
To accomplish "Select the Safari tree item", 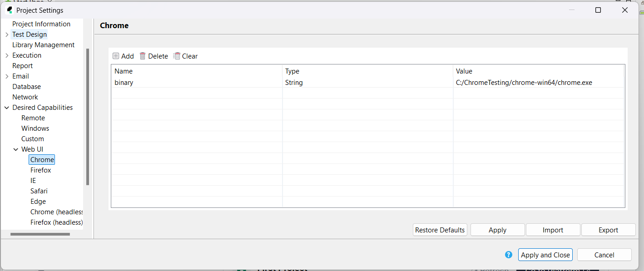I will (x=39, y=191).
